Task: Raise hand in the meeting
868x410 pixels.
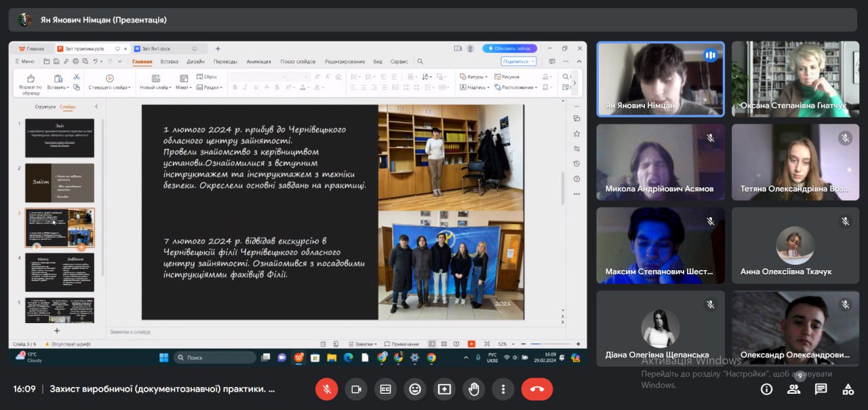Action: click(474, 389)
